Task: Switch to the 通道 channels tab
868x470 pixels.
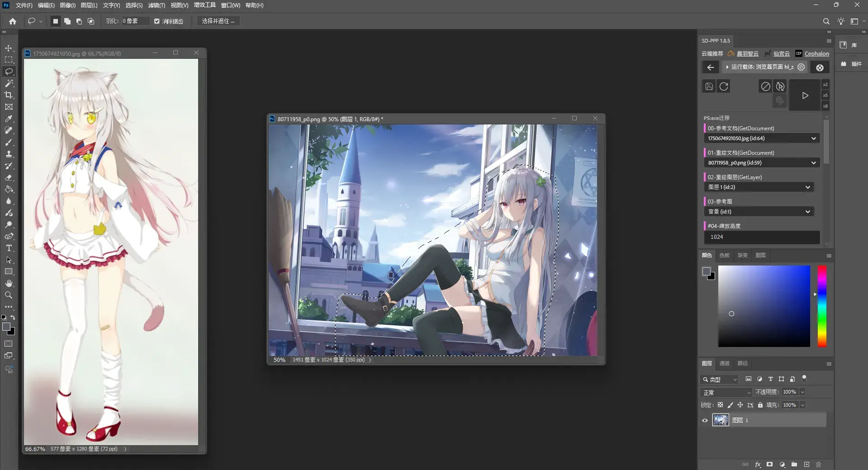Action: click(725, 363)
